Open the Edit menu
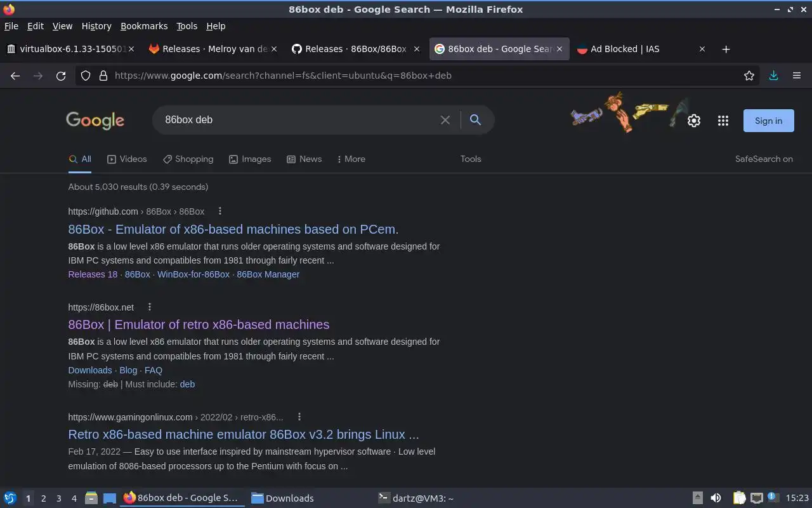This screenshot has width=812, height=508. (x=36, y=26)
